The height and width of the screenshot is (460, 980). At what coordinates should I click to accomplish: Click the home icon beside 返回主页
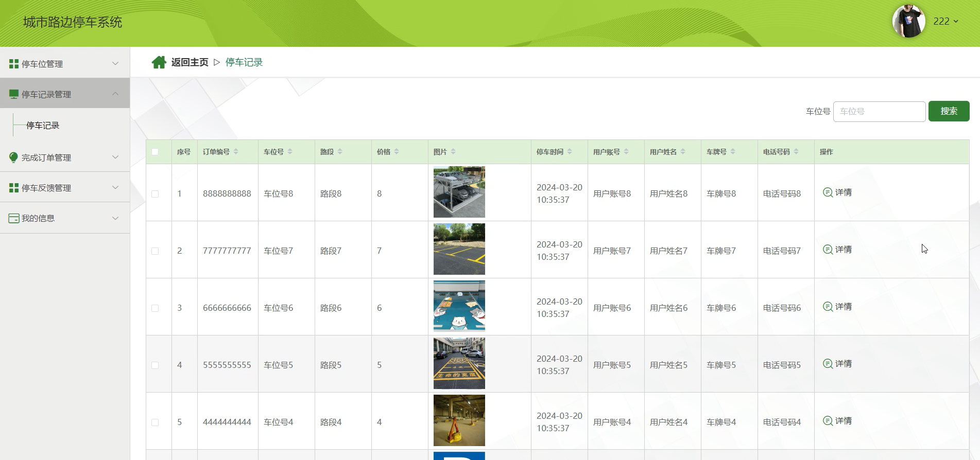pos(159,62)
